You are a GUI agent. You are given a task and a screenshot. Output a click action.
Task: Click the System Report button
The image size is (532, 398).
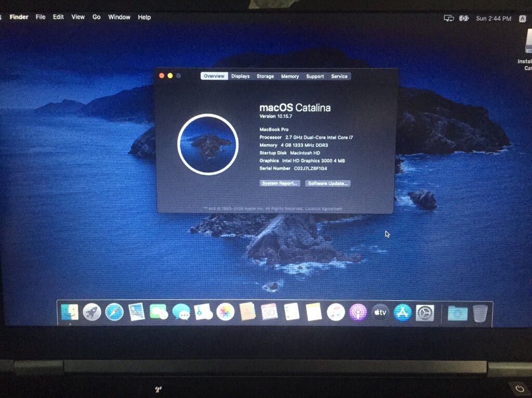[280, 184]
